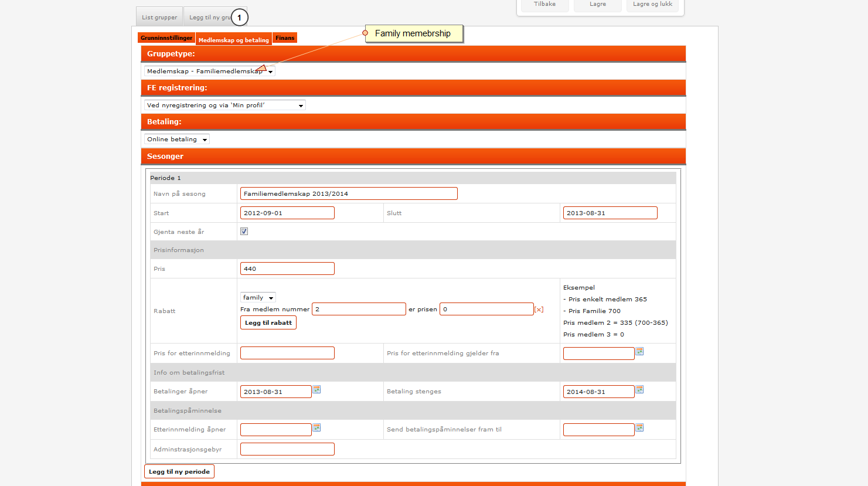Switch to the Finans tab
This screenshot has height=486, width=868.
[x=285, y=38]
